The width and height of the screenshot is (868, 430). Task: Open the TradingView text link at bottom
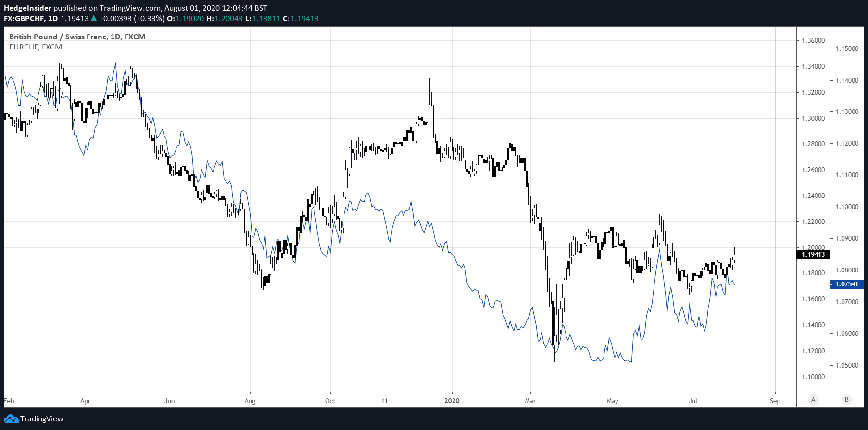coord(42,419)
